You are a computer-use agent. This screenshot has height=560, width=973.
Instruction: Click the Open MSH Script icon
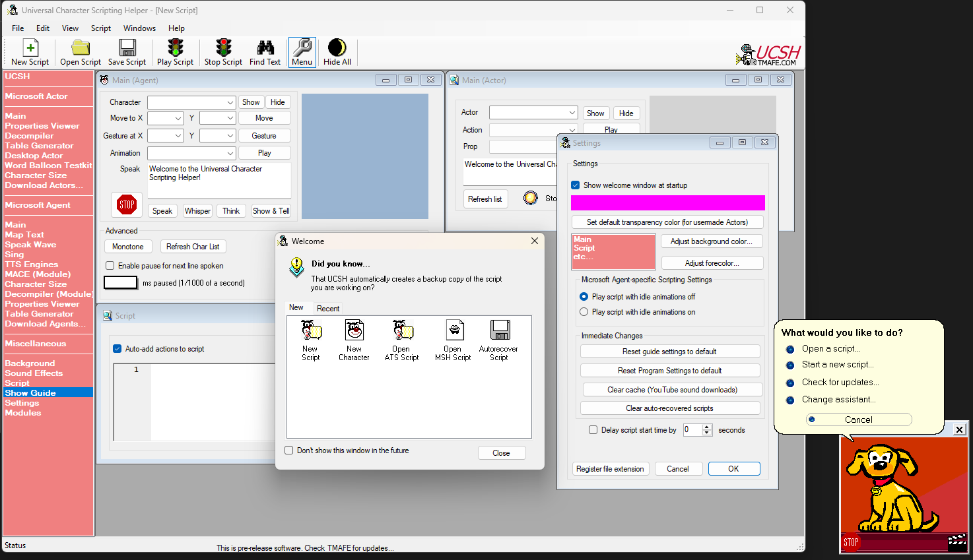click(x=454, y=330)
